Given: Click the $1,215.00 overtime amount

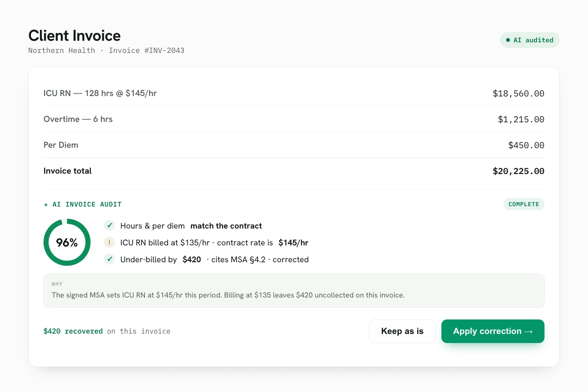Looking at the screenshot, I should [521, 120].
